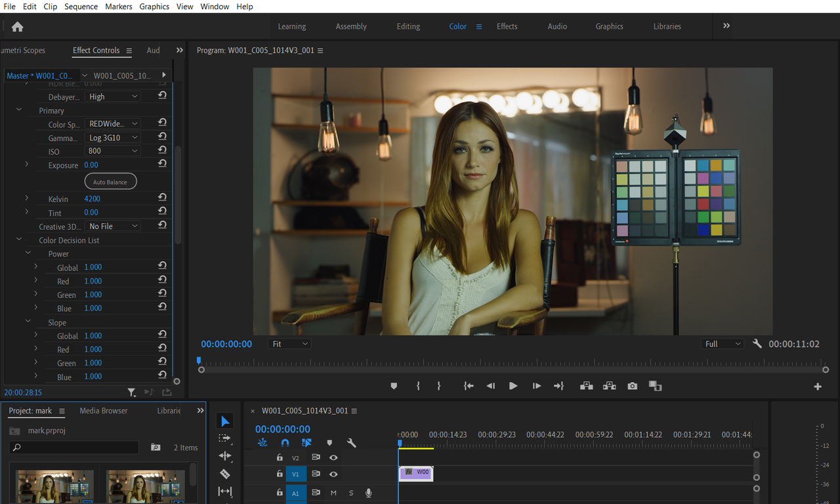This screenshot has height=504, width=840.
Task: Select the Razor tool
Action: (x=224, y=474)
